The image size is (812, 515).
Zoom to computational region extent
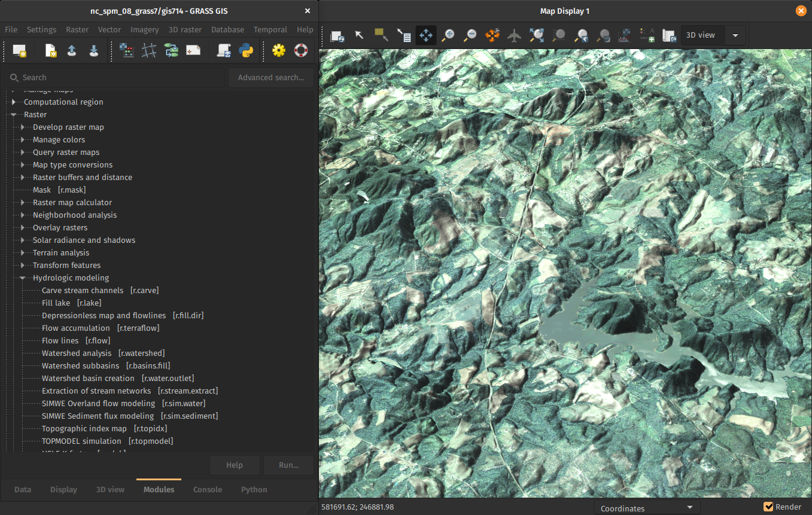click(x=558, y=36)
